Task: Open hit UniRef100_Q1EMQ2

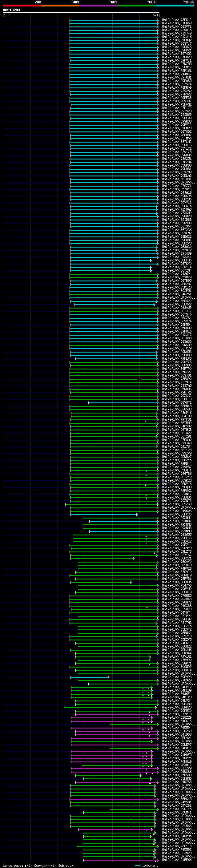Action: click(177, 40)
